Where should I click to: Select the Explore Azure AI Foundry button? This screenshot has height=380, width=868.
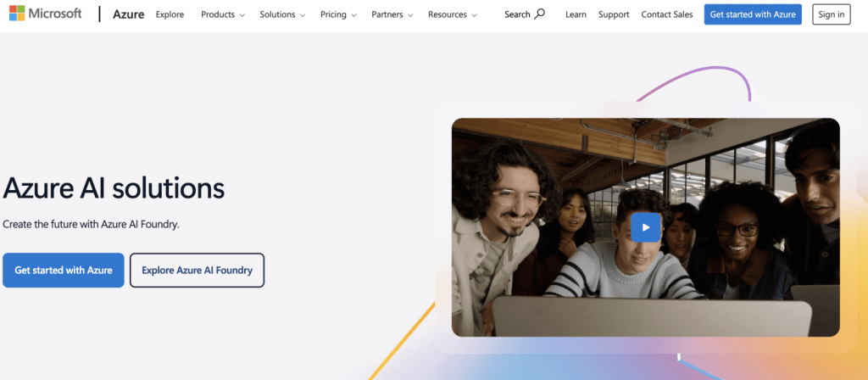pos(197,271)
